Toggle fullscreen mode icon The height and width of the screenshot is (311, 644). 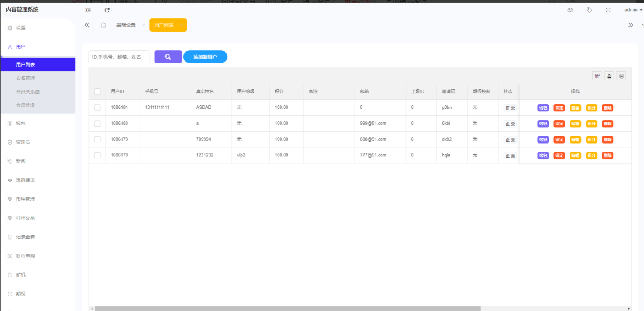click(x=608, y=10)
